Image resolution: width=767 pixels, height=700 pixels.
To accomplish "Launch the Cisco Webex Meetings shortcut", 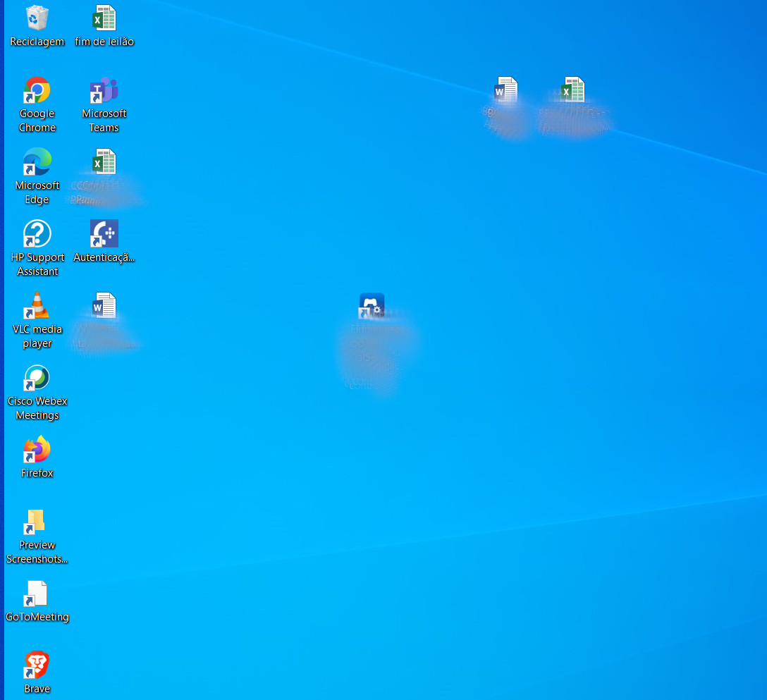I will click(37, 378).
